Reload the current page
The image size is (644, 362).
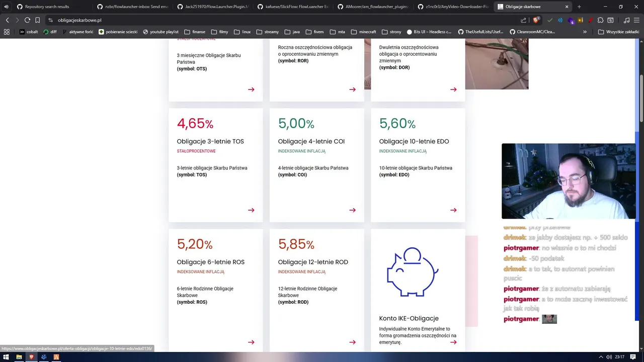click(x=27, y=20)
